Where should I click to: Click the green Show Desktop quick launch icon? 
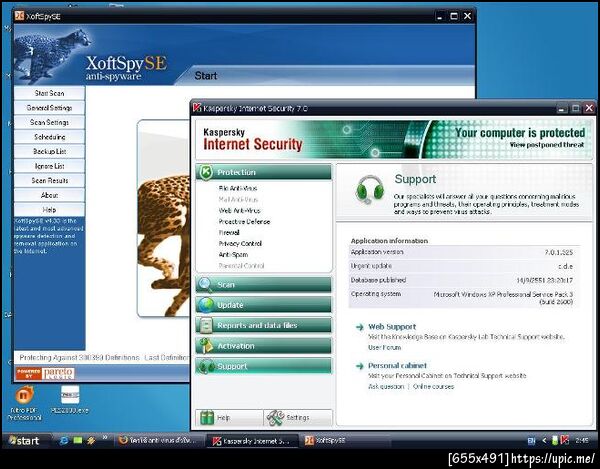78,440
